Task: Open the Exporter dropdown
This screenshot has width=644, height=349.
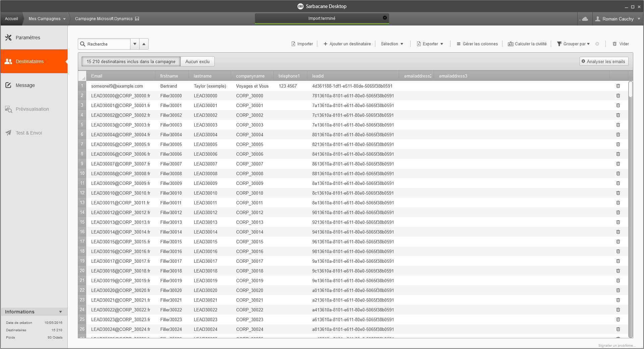Action: tap(430, 44)
